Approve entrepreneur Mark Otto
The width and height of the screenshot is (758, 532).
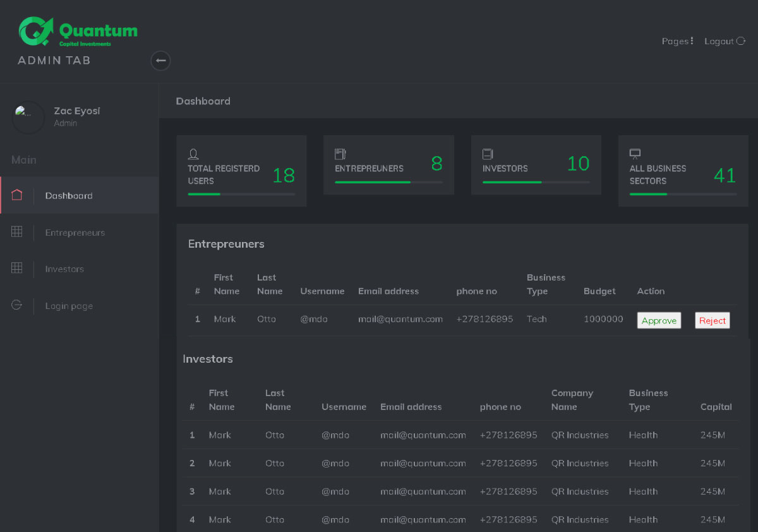(659, 320)
